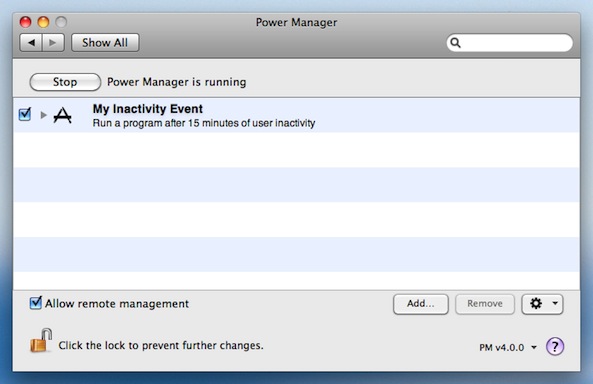Screen dimensions: 593x384
Task: Toggle Allow remote management checkbox
Action: (x=36, y=303)
